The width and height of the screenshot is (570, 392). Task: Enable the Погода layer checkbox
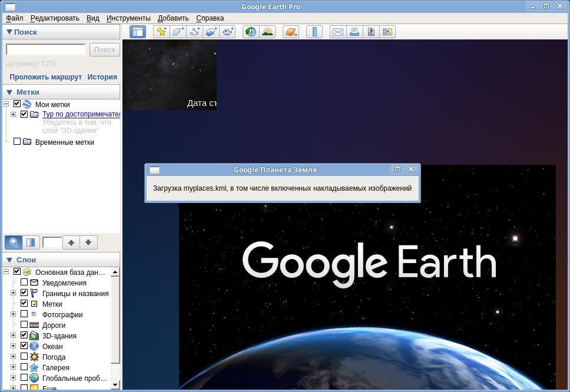(24, 356)
